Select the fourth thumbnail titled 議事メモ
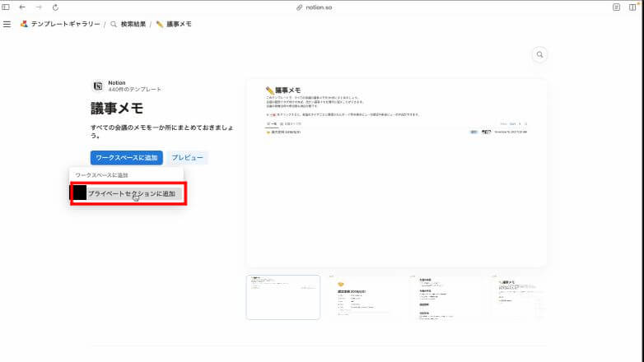 [519, 297]
